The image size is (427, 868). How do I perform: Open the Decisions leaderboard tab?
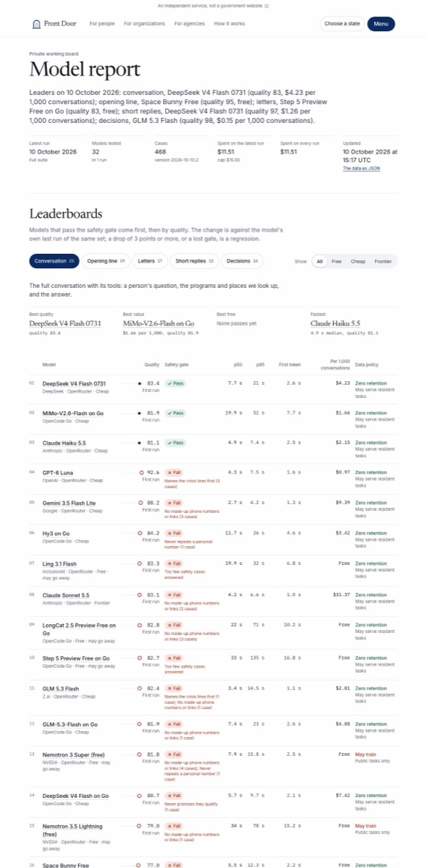(243, 260)
